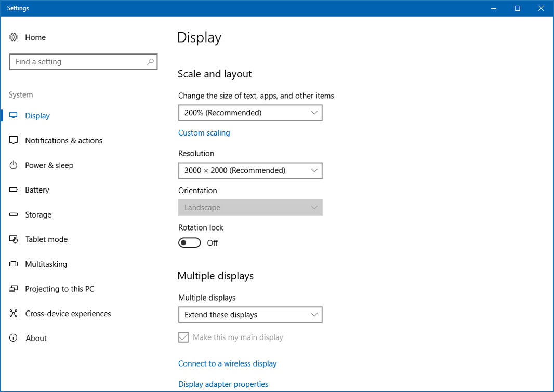Open Custom scaling link

[x=204, y=132]
